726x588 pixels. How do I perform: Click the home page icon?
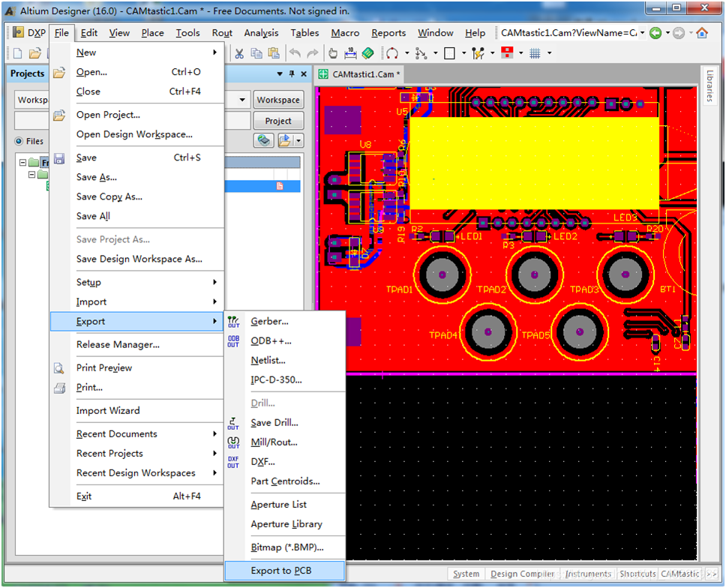pyautogui.click(x=703, y=33)
